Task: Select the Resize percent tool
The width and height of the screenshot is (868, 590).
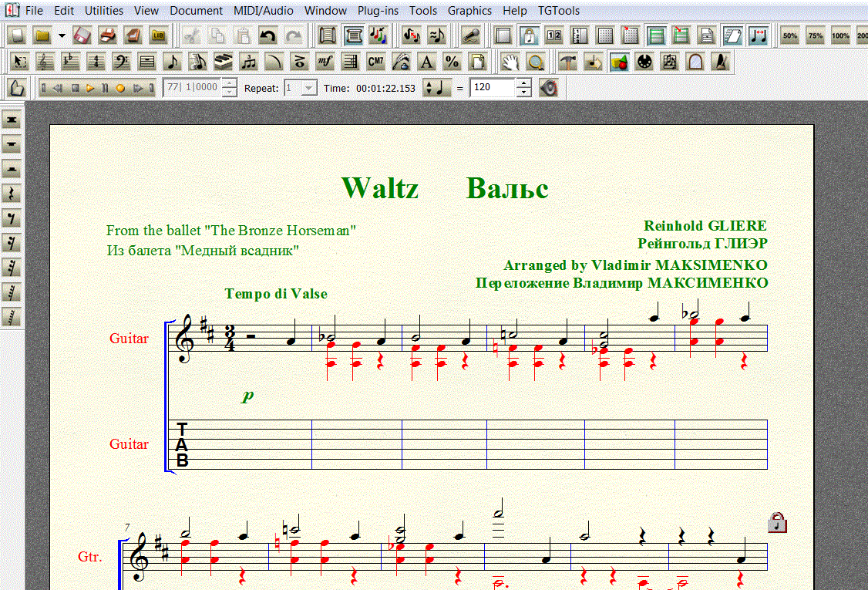Action: [x=453, y=62]
